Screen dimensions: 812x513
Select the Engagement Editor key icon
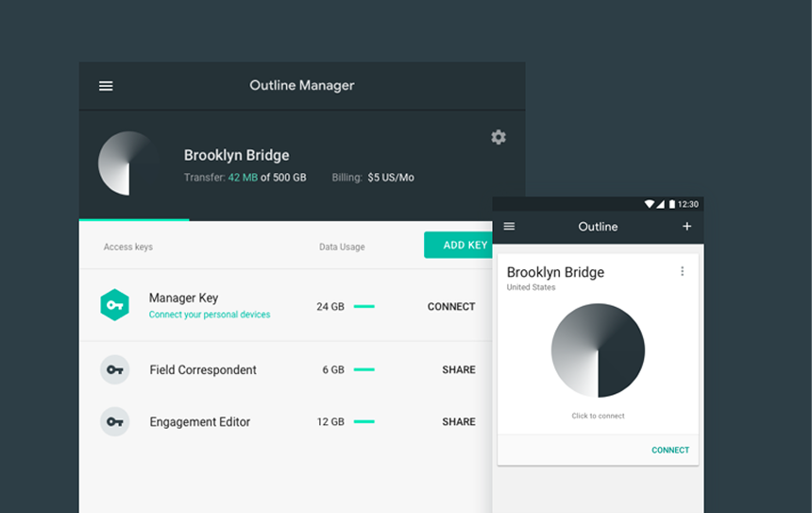coord(114,421)
